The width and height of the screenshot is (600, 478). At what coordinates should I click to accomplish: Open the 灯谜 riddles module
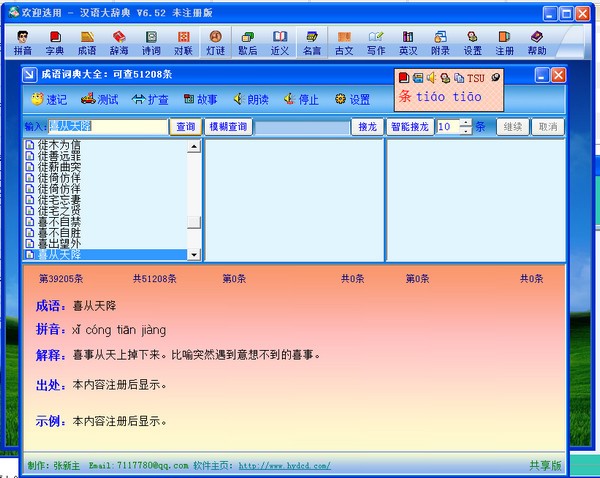tap(215, 43)
